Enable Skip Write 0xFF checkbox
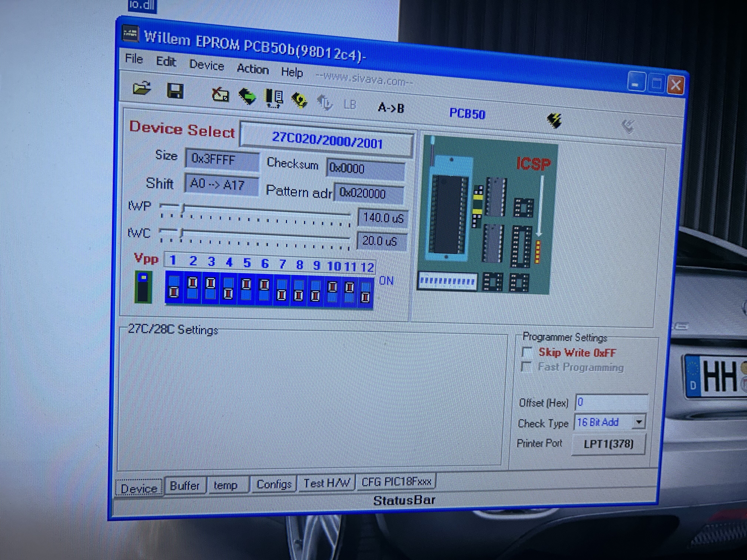747x560 pixels. click(x=527, y=352)
